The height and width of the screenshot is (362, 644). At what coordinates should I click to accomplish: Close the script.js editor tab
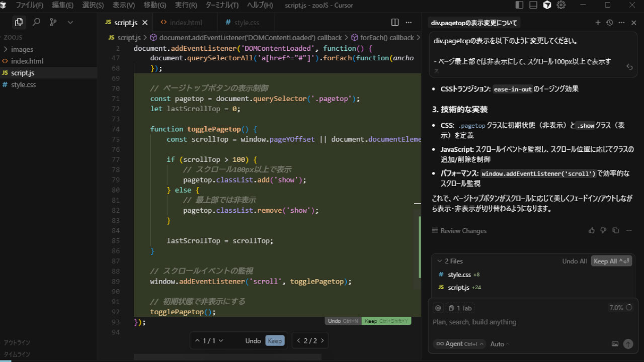point(145,23)
